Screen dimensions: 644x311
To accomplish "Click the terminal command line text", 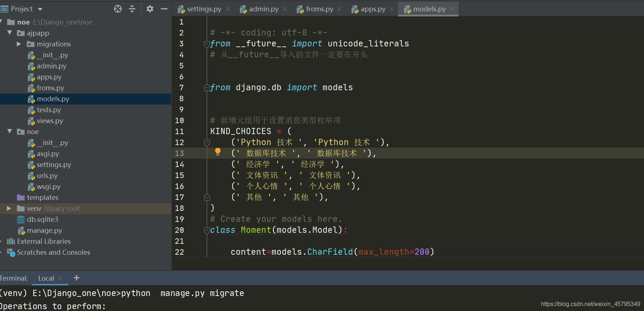I will coord(122,293).
